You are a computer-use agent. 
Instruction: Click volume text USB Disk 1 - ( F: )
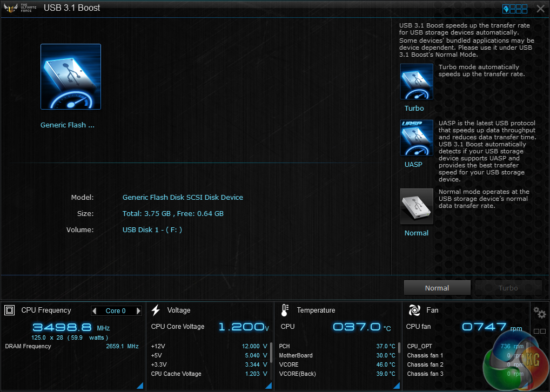coord(152,229)
